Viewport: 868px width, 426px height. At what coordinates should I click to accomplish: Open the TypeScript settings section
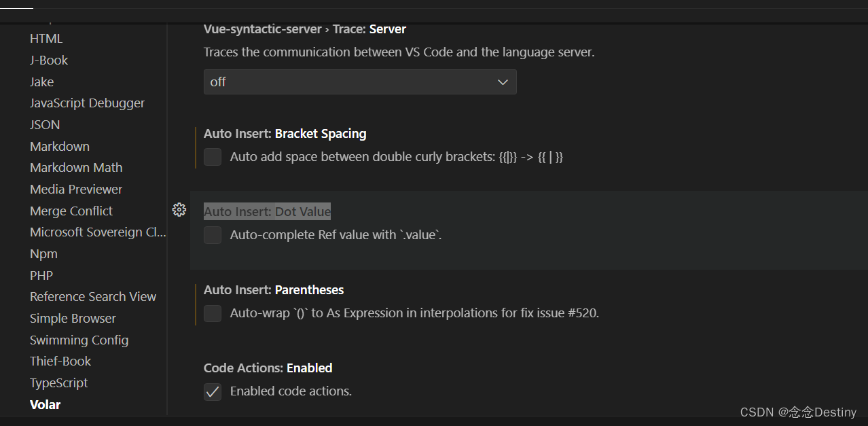59,383
